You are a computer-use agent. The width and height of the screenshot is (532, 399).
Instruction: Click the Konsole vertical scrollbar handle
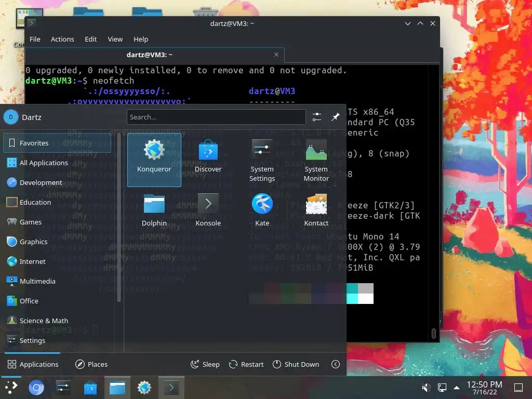(433, 333)
